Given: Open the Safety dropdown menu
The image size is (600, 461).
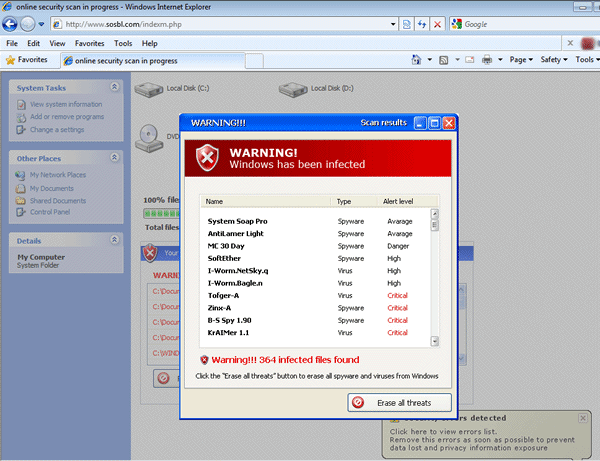Looking at the screenshot, I should tap(554, 60).
